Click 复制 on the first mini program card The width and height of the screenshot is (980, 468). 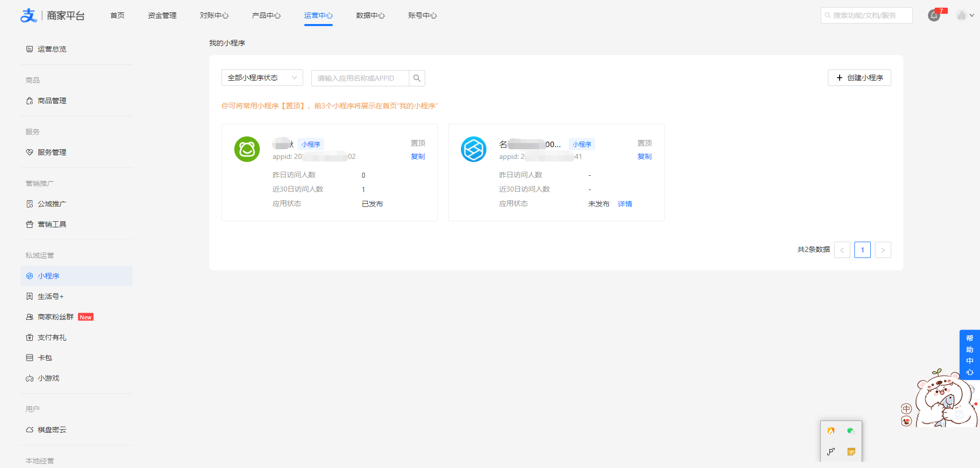coord(418,156)
